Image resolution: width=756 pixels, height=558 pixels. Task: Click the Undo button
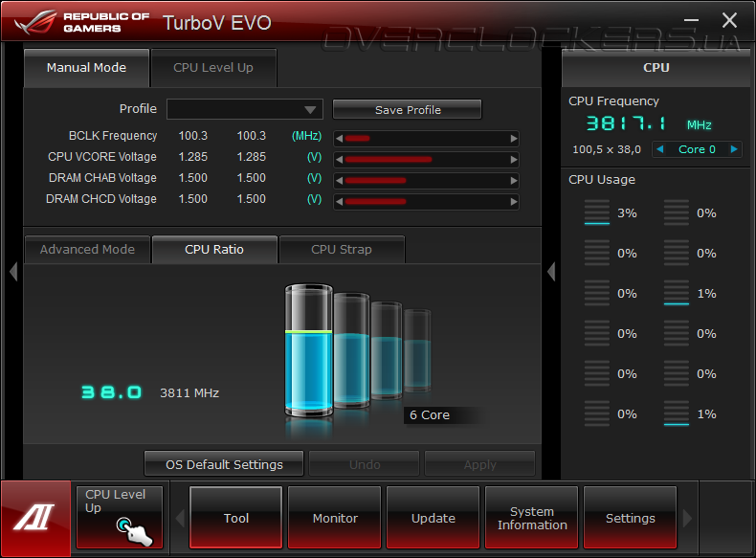click(x=365, y=464)
